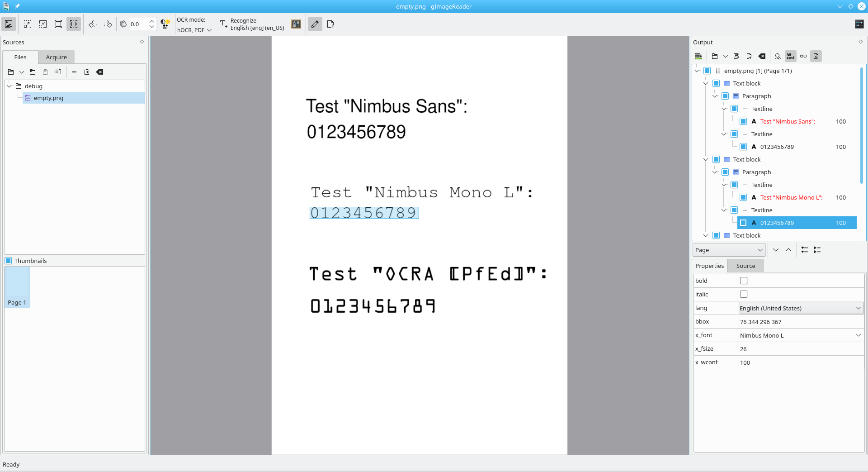Switch to the Source tab in Properties
This screenshot has width=868, height=472.
click(x=745, y=266)
